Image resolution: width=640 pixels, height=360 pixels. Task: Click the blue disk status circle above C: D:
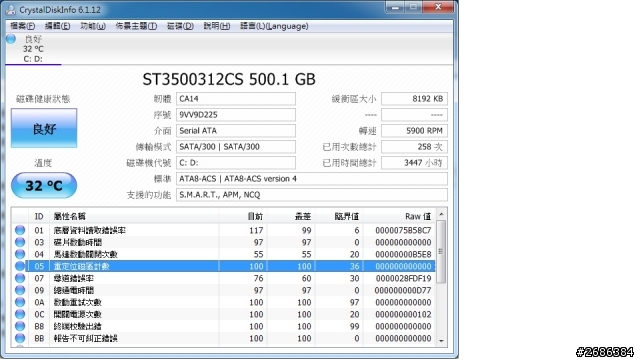coord(11,39)
